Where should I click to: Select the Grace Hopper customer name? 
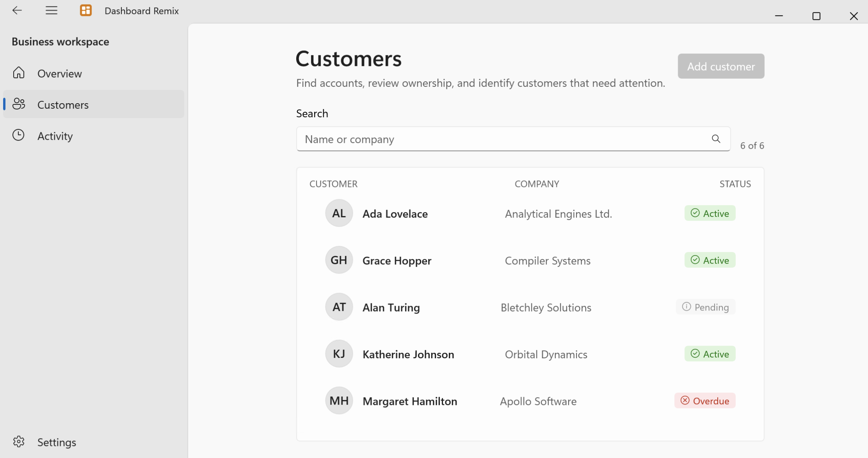click(397, 260)
